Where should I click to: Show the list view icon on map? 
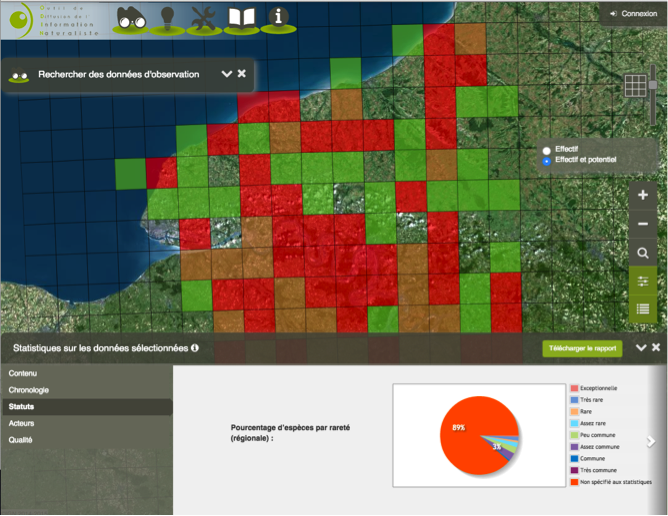click(x=643, y=309)
